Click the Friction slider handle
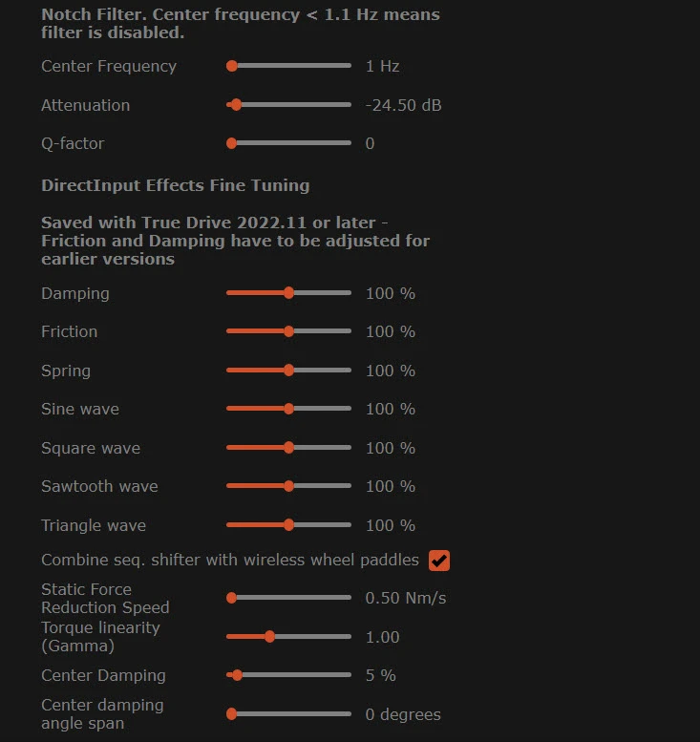The height and width of the screenshot is (742, 700). tap(288, 331)
